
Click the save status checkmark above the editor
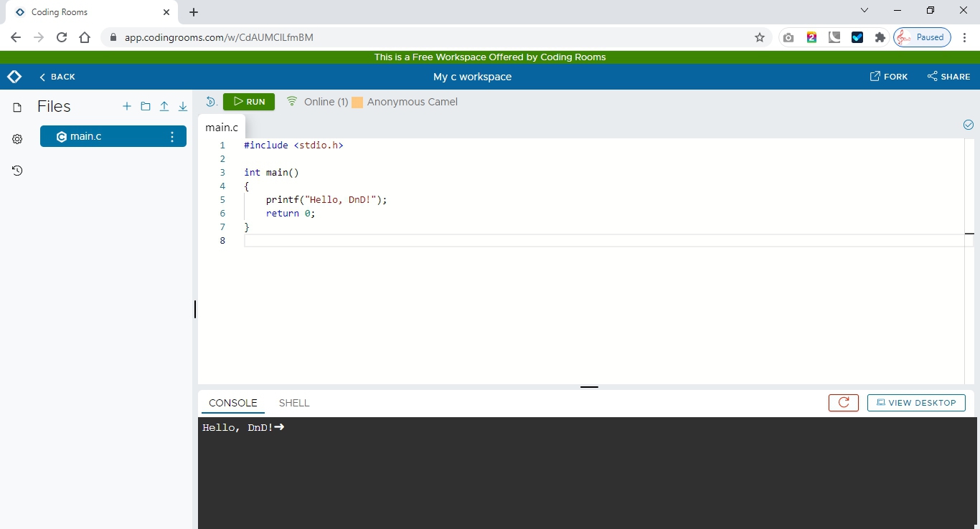point(969,125)
